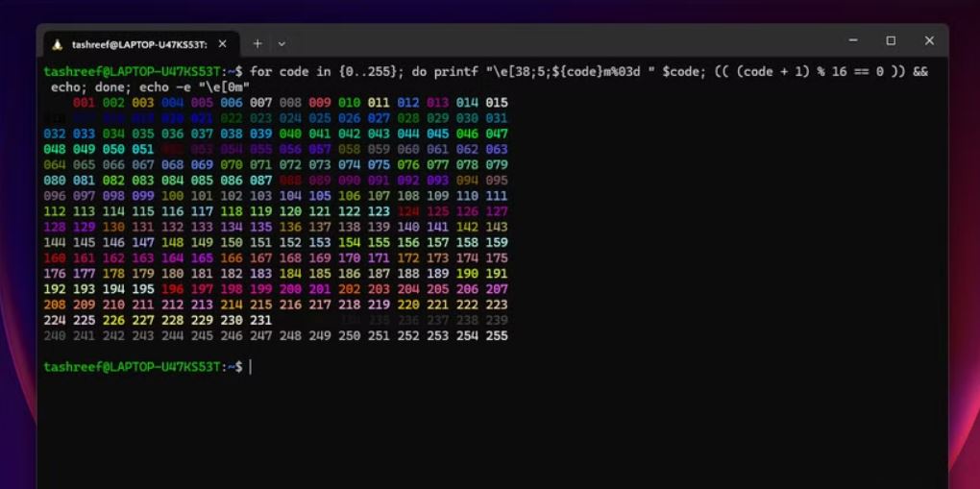Select the yellow color code 226
This screenshot has width=980, height=489.
pyautogui.click(x=113, y=320)
